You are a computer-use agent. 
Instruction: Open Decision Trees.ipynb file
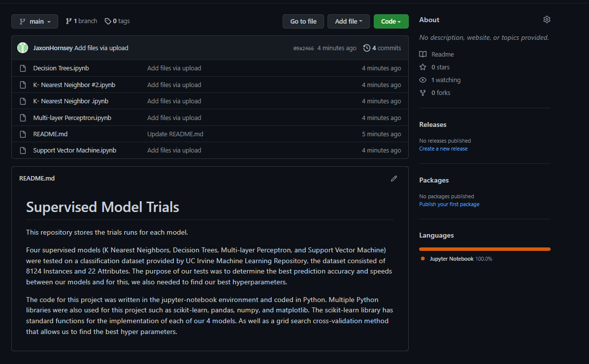61,68
